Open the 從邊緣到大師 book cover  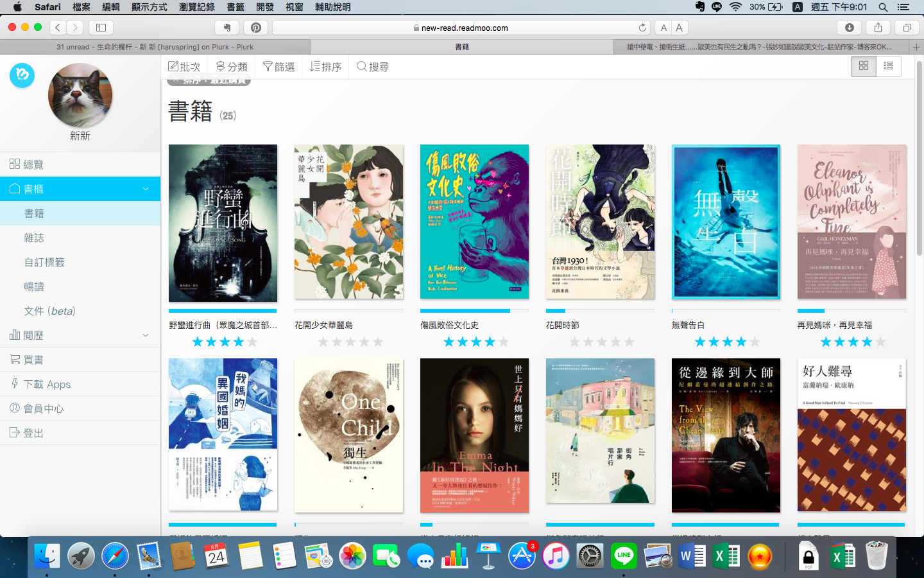point(726,435)
